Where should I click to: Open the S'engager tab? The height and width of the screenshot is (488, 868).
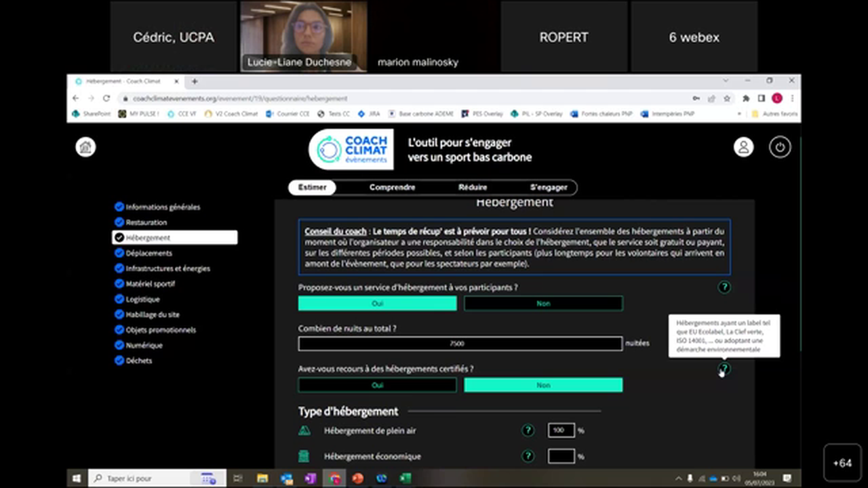(548, 187)
